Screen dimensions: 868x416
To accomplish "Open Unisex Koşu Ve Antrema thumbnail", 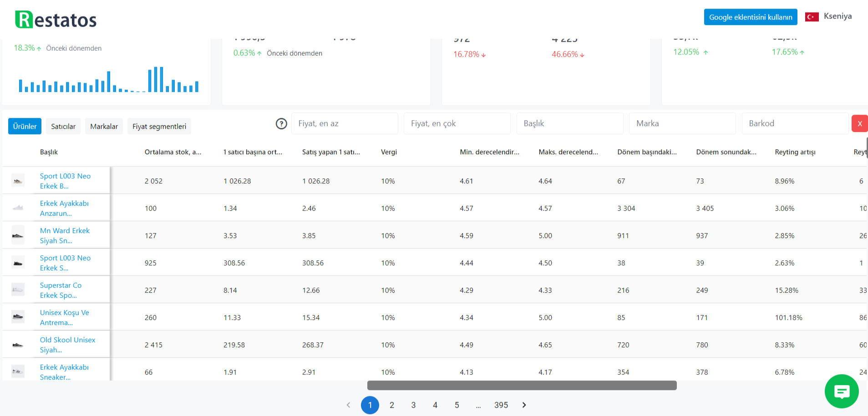I will pyautogui.click(x=18, y=317).
